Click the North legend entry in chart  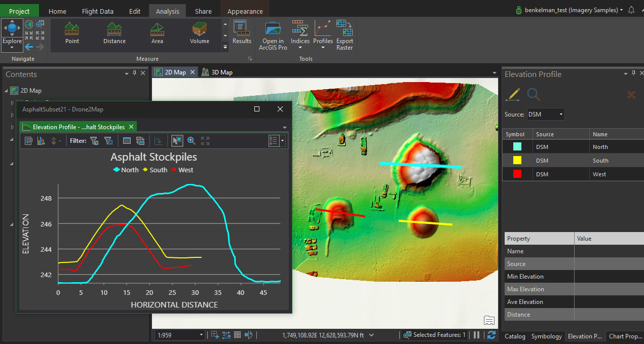point(126,170)
